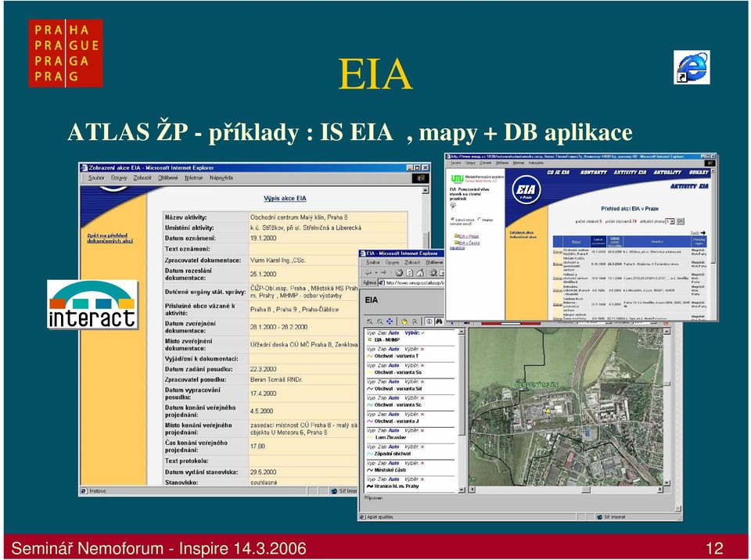Click the folder icon next to EIA v České republice
Viewport: 751px width, 560px height.
[x=457, y=242]
